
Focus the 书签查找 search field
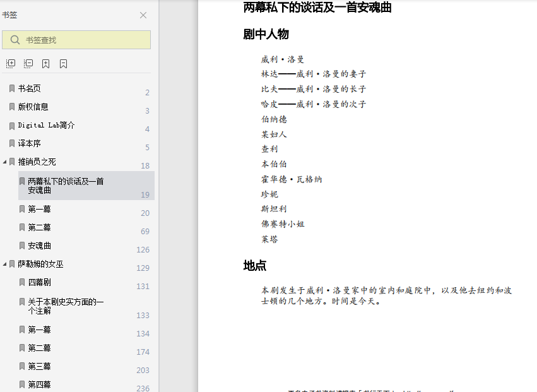(x=76, y=40)
